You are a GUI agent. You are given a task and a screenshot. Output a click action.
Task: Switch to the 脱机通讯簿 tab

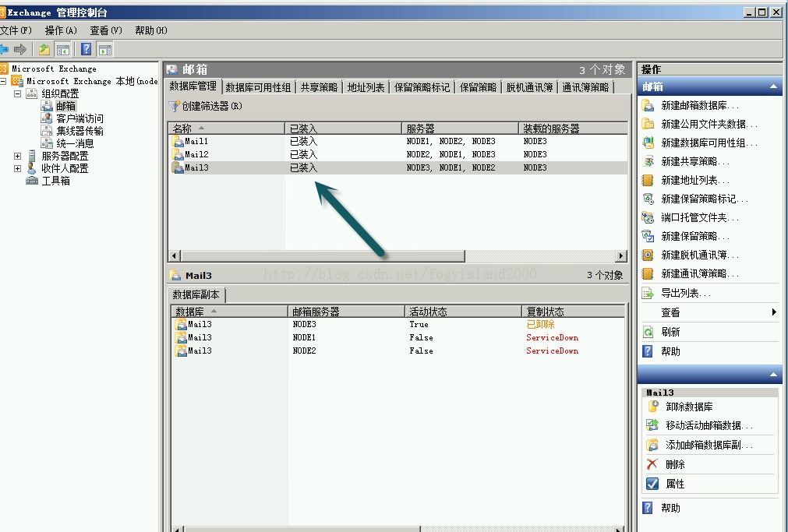529,87
